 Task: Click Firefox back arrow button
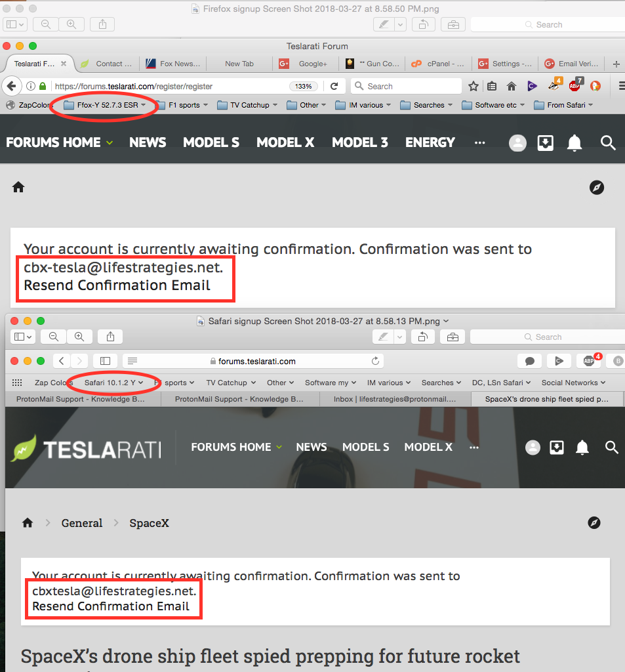click(x=12, y=86)
